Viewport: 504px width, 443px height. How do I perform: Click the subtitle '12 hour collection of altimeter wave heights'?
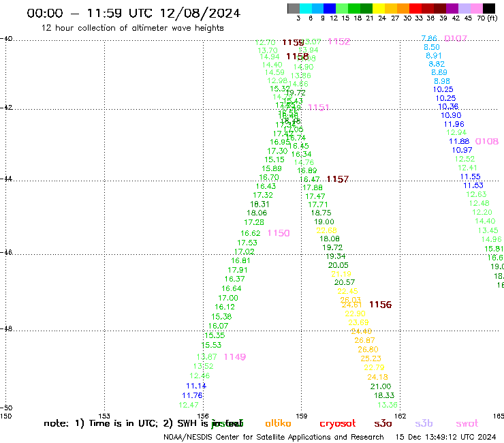(132, 28)
